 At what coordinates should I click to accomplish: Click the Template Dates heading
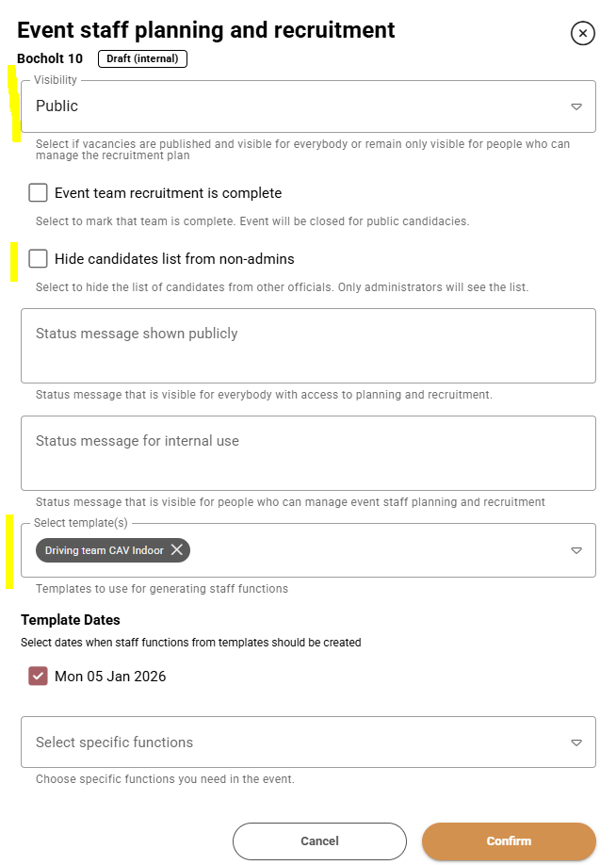(71, 620)
